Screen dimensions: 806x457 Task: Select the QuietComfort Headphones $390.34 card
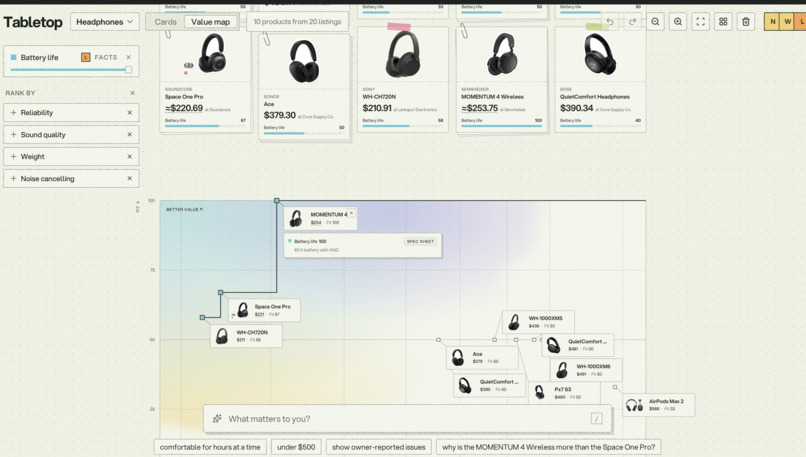click(600, 80)
